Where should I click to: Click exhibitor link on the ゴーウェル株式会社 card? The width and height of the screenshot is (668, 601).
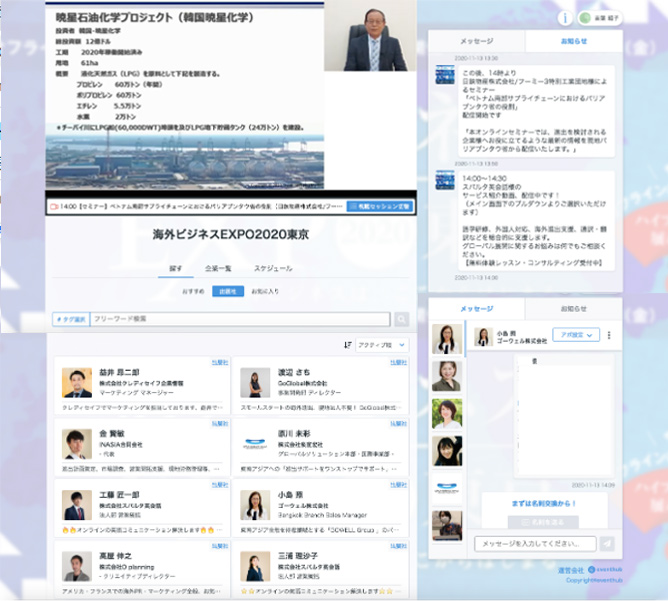[x=398, y=485]
